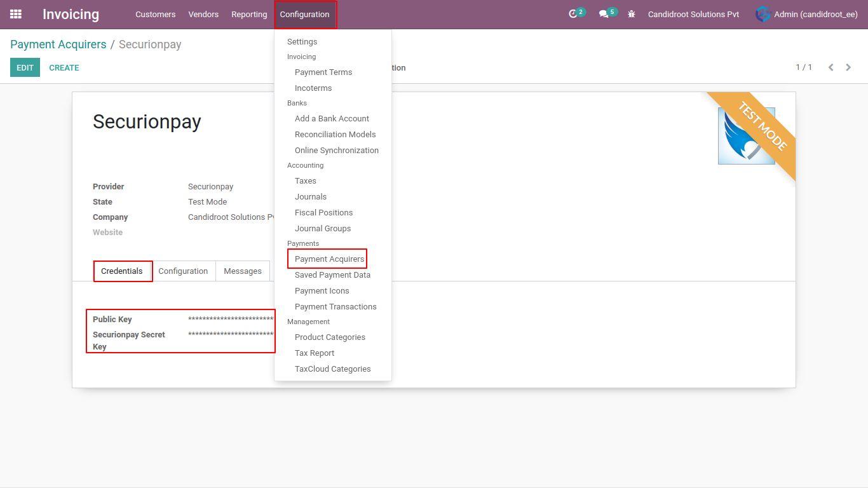Image resolution: width=868 pixels, height=488 pixels.
Task: Go to next record arrow
Action: (848, 67)
